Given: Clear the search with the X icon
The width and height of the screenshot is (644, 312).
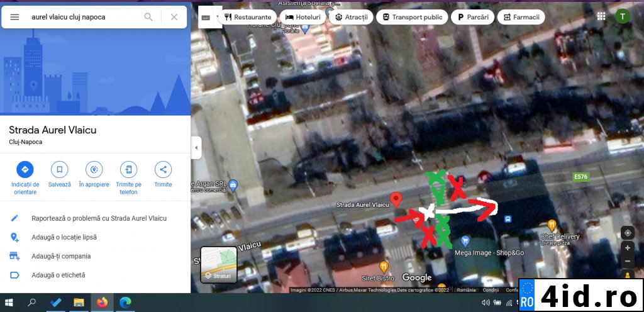Looking at the screenshot, I should [174, 17].
